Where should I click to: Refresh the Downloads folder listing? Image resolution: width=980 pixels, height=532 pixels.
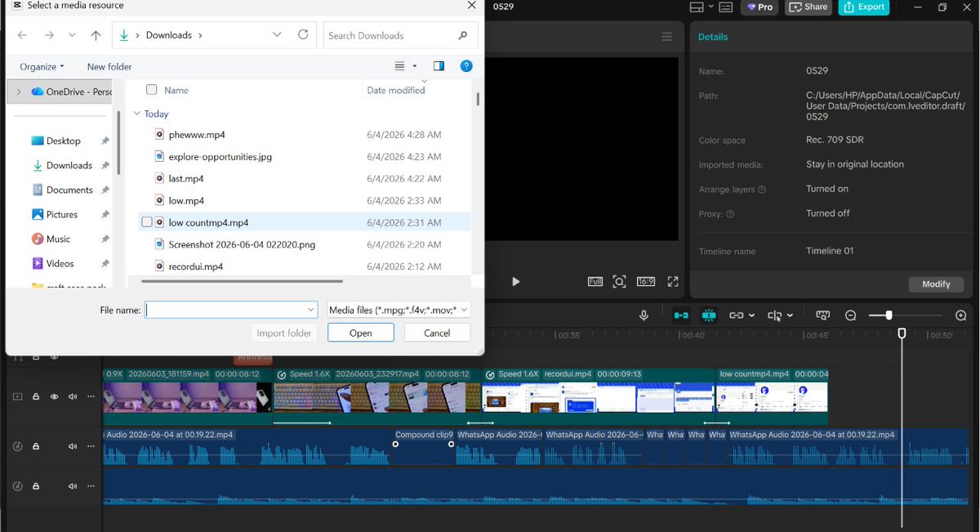[x=303, y=35]
